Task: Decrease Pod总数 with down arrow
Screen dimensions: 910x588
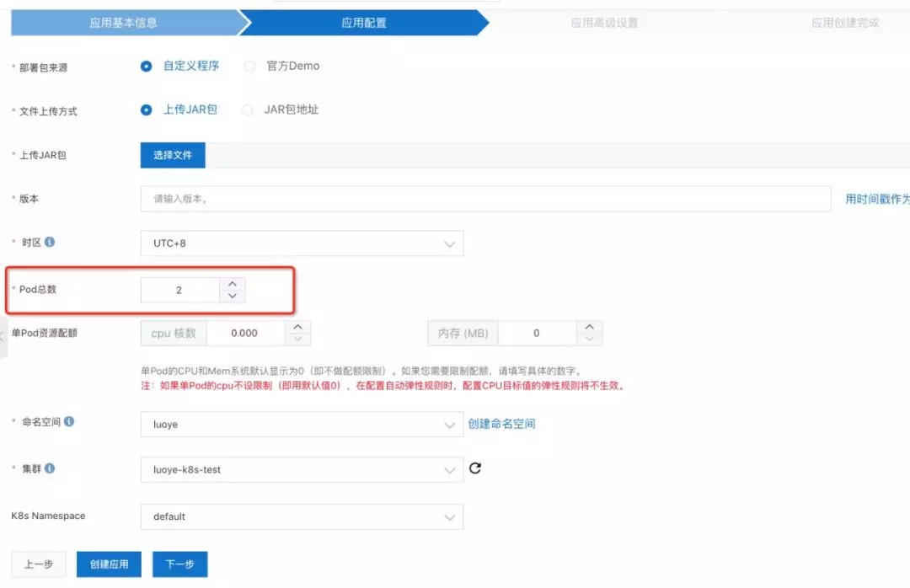Action: click(x=233, y=296)
